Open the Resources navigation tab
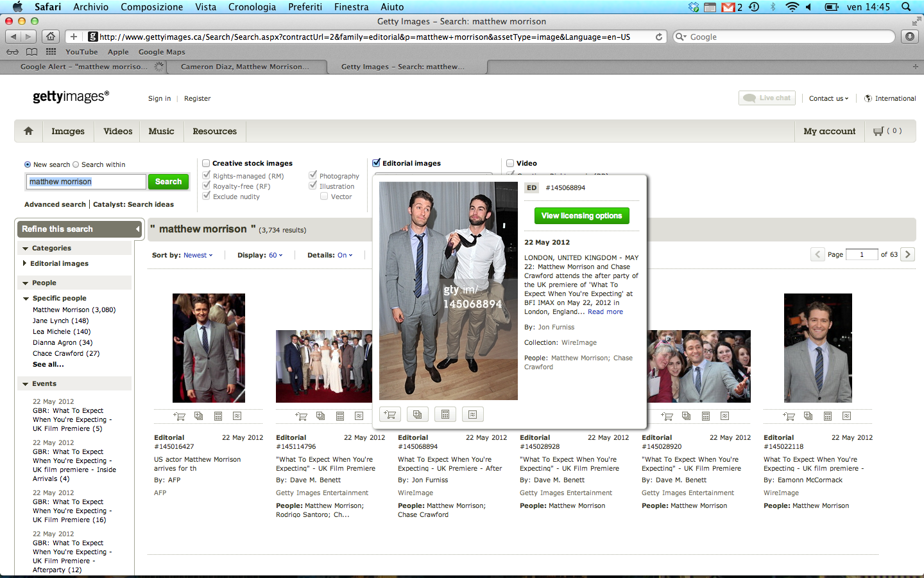 coord(214,131)
